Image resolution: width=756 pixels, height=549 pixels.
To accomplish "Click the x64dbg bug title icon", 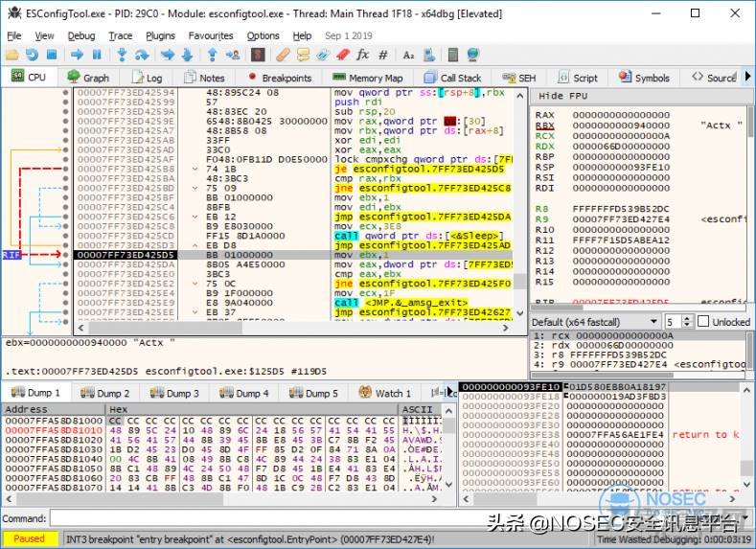I will point(14,13).
